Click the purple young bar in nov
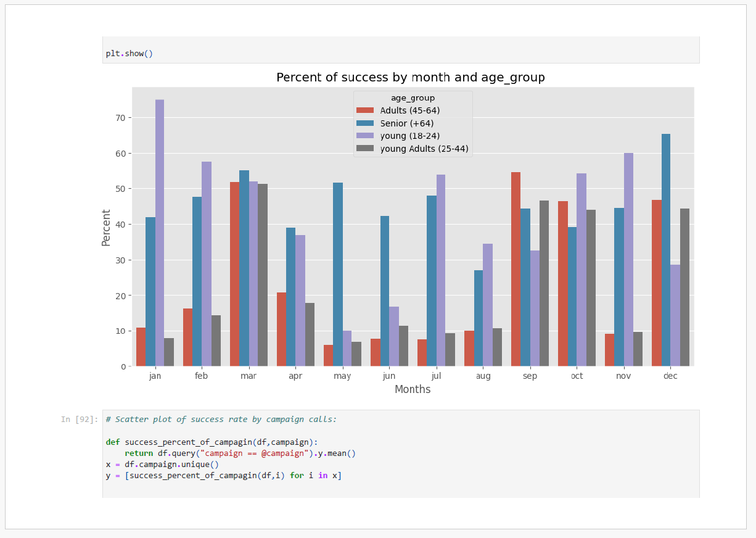The width and height of the screenshot is (756, 538). [628, 259]
